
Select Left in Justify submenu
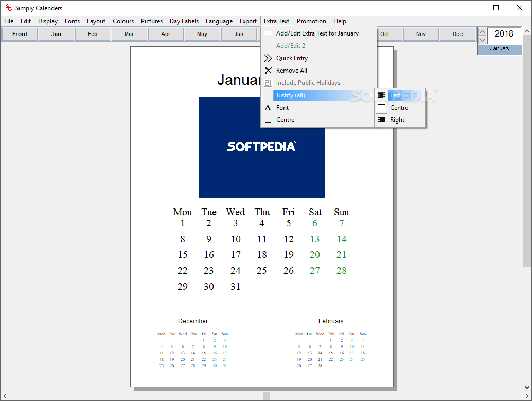(400, 95)
